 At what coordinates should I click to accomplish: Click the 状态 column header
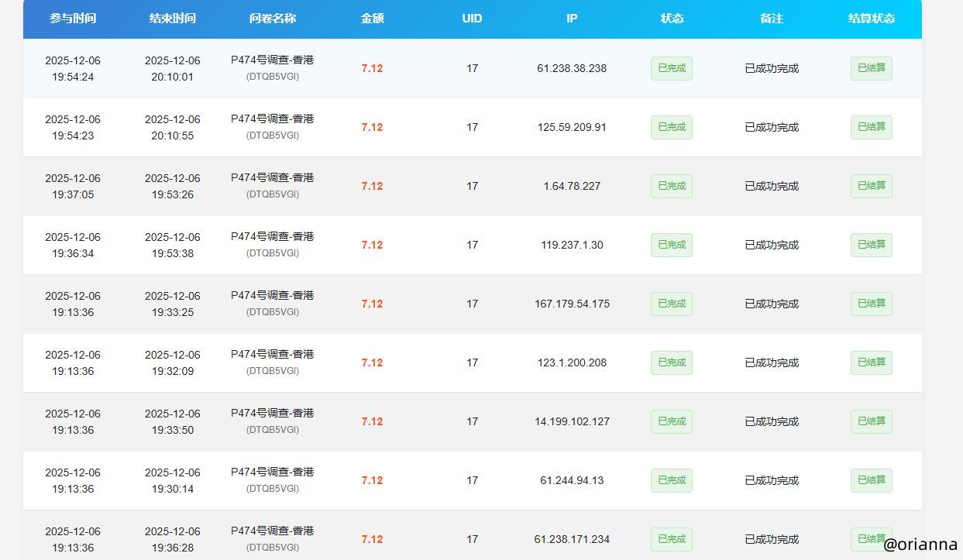672,19
